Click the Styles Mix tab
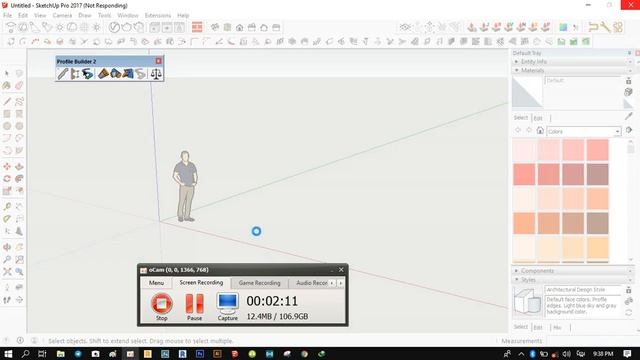 point(557,327)
